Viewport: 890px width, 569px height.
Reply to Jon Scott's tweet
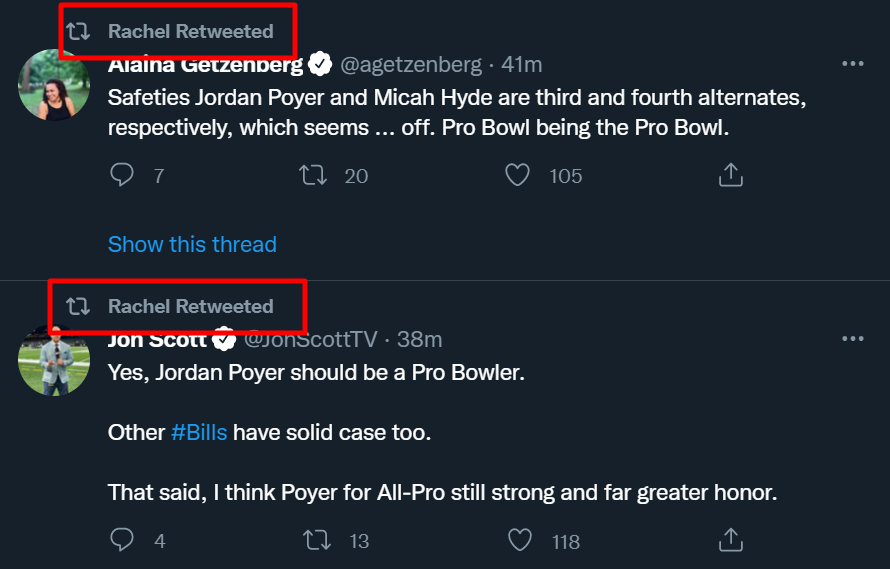pos(121,540)
